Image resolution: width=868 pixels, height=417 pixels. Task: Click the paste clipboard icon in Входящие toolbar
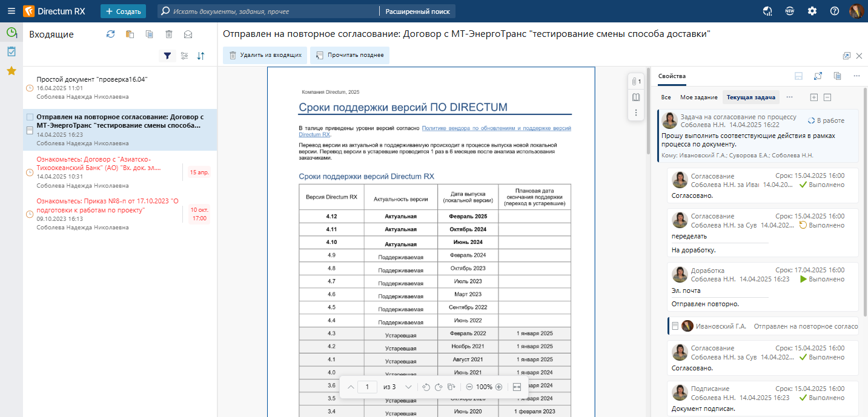click(x=130, y=34)
